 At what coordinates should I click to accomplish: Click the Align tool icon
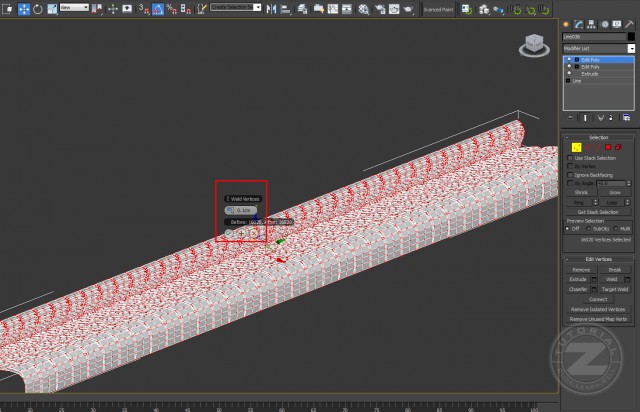pyautogui.click(x=286, y=9)
